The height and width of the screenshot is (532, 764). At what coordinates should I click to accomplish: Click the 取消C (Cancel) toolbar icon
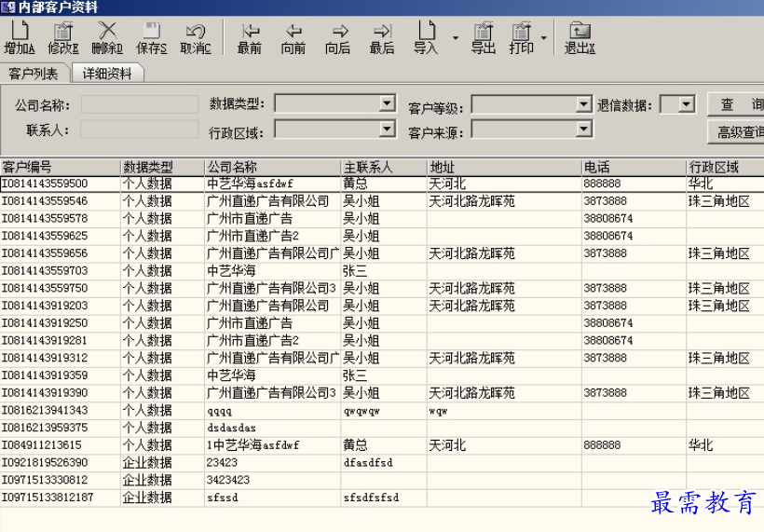pos(196,37)
